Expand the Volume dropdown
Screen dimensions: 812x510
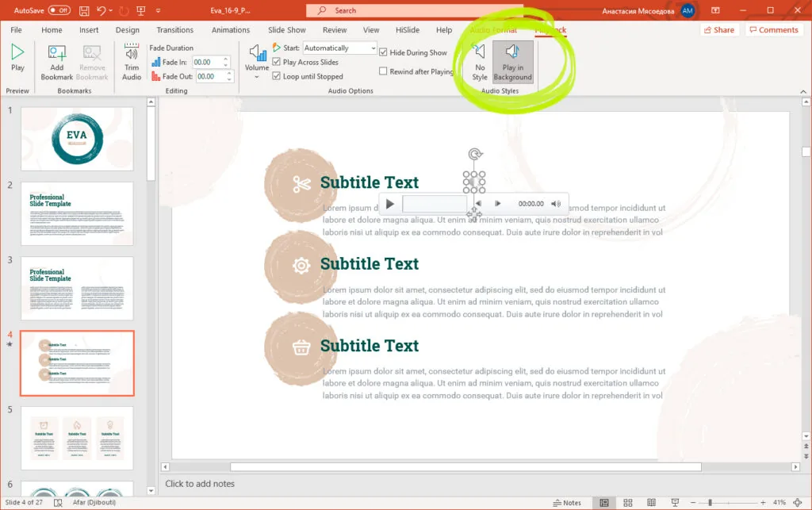257,77
